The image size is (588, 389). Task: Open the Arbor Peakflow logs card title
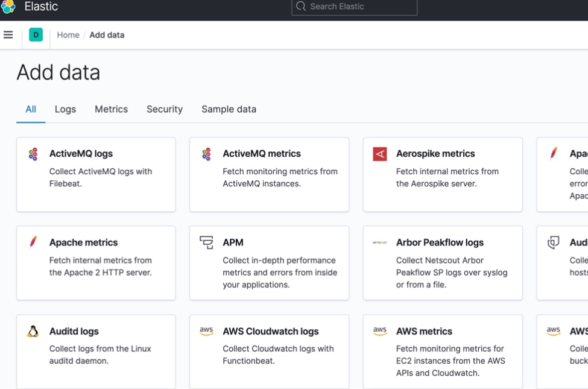tap(440, 242)
